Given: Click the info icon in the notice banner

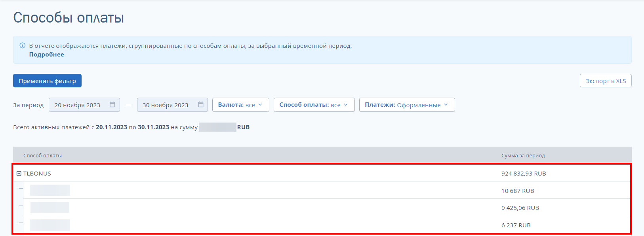Looking at the screenshot, I should pyautogui.click(x=23, y=45).
